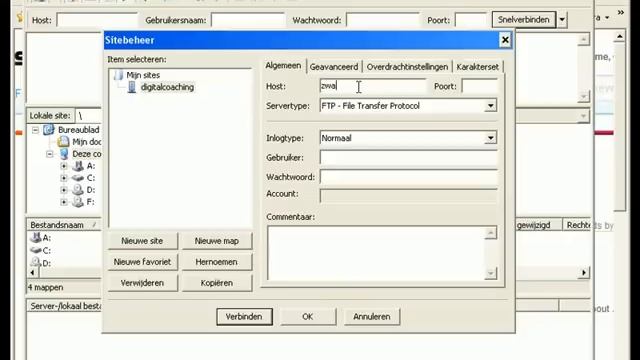The image size is (640, 360).
Task: Click the Hernoemen button
Action: click(217, 262)
